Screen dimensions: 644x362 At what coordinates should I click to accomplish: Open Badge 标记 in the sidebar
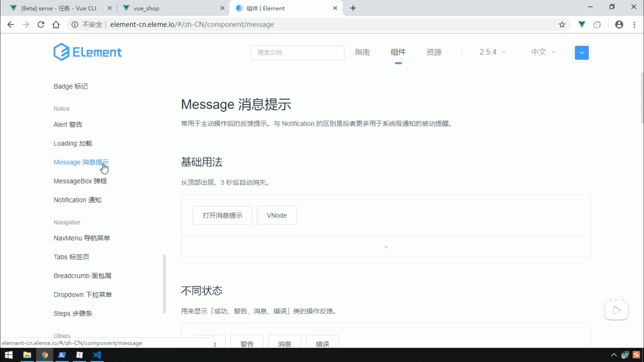point(71,86)
